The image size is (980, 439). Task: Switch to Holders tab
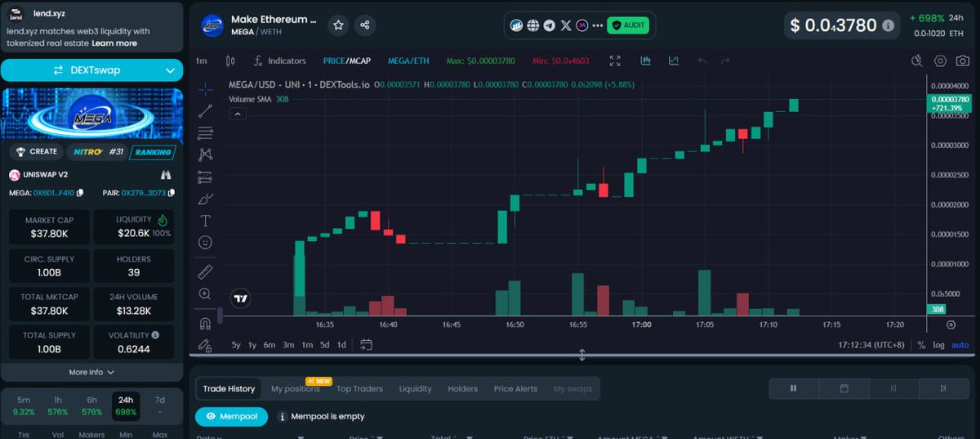(462, 389)
